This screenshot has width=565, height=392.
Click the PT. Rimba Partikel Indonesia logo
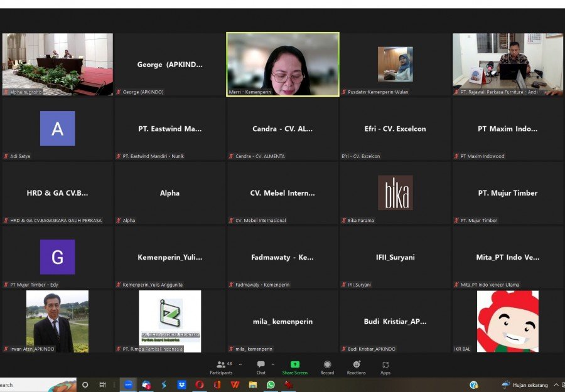tap(169, 322)
